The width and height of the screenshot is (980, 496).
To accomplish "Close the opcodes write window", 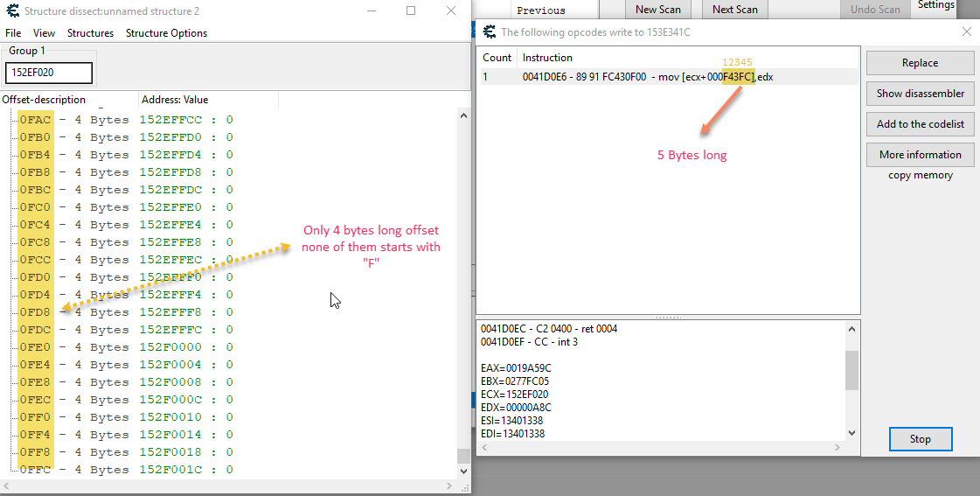I will click(966, 31).
